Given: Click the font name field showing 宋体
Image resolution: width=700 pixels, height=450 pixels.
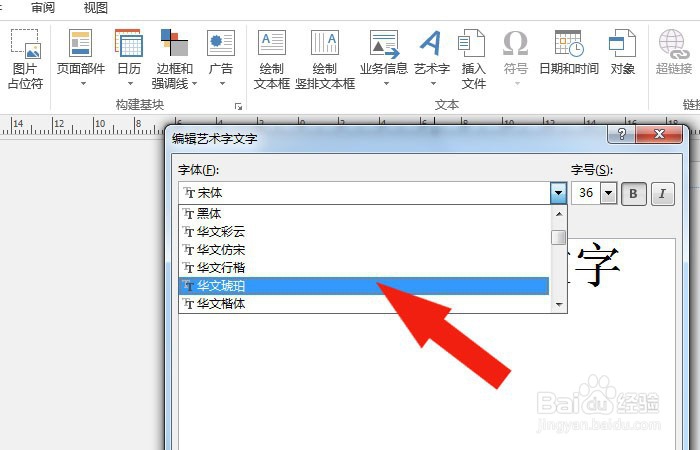Looking at the screenshot, I should (x=365, y=193).
